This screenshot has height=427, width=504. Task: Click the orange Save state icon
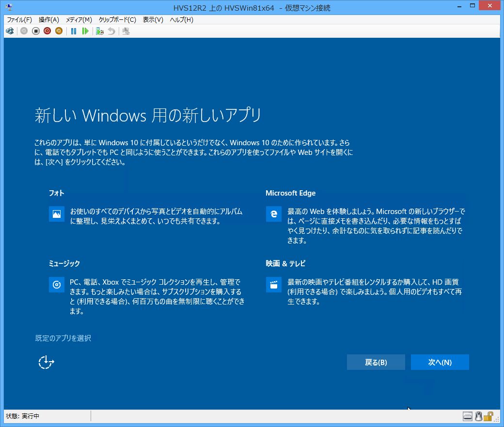point(59,31)
